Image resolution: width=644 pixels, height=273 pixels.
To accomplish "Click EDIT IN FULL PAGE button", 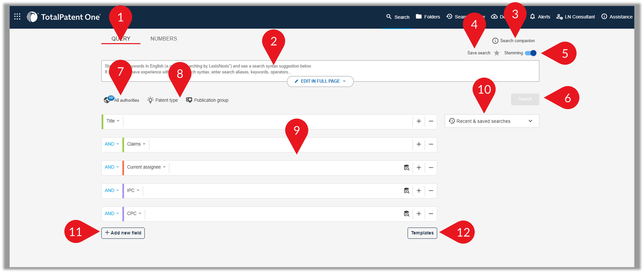I will pos(320,81).
